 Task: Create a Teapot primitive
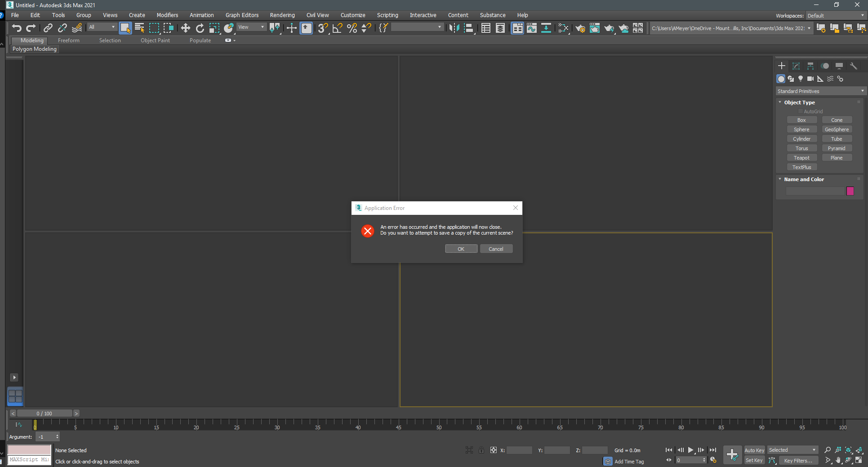[801, 158]
